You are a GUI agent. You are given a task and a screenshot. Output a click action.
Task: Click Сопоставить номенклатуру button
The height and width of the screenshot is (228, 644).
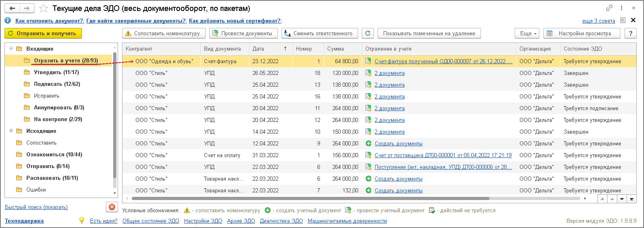pos(163,34)
